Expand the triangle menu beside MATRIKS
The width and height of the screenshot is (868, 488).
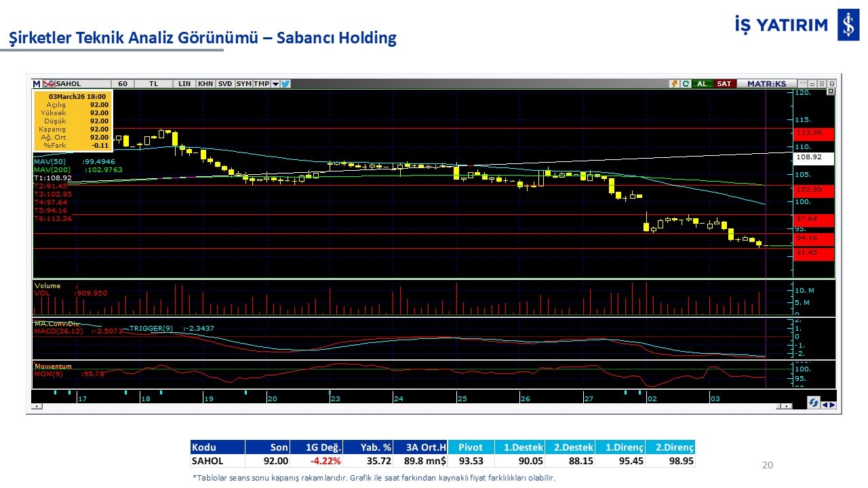[803, 84]
